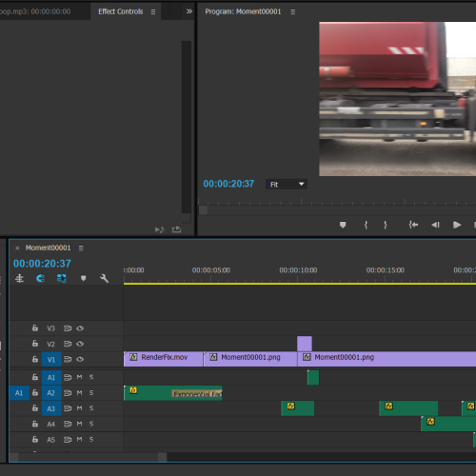Image resolution: width=476 pixels, height=476 pixels.
Task: Toggle lock on A4 track
Action: (35, 424)
